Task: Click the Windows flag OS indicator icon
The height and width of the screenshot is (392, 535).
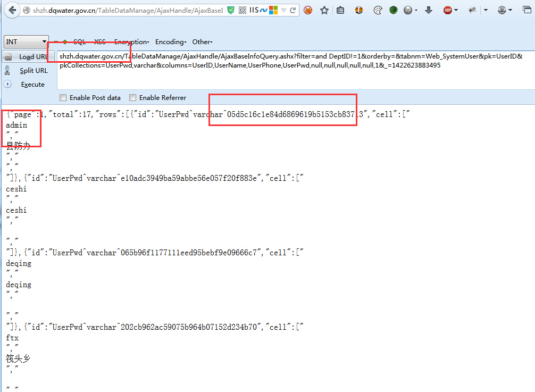Action: click(x=273, y=10)
